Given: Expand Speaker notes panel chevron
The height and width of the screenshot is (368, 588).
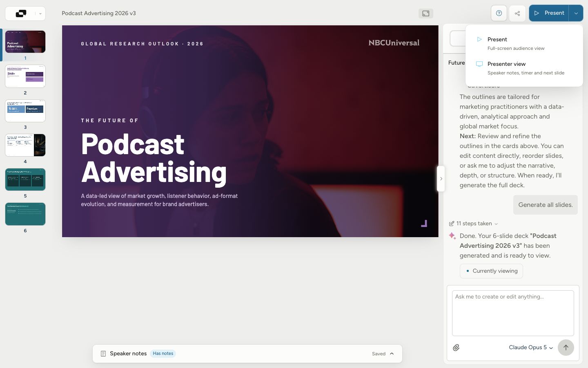Looking at the screenshot, I should pyautogui.click(x=392, y=354).
